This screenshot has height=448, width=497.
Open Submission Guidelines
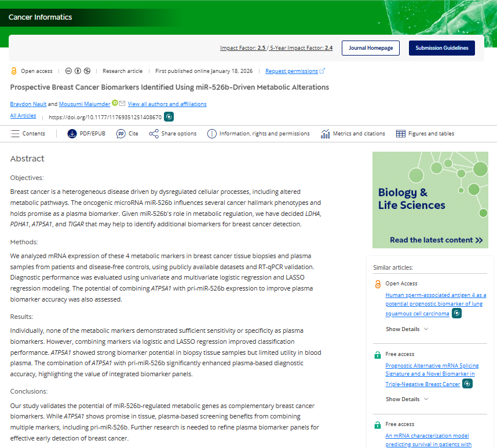(441, 48)
